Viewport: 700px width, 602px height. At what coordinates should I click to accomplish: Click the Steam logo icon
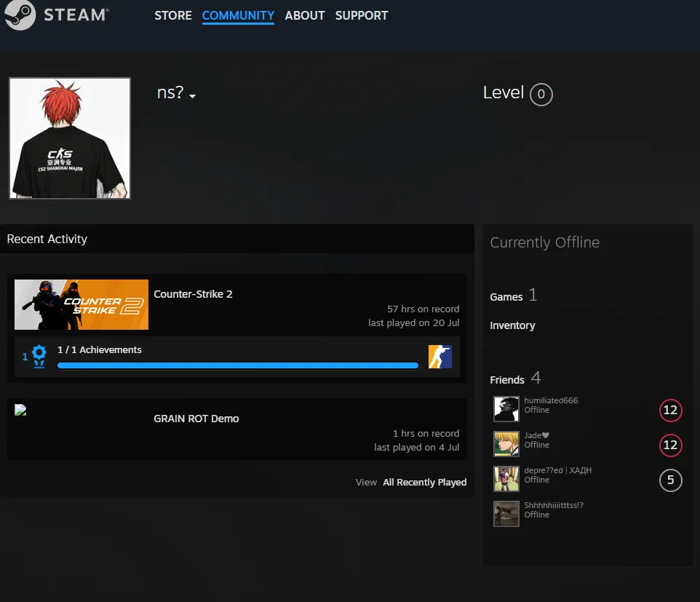[19, 15]
